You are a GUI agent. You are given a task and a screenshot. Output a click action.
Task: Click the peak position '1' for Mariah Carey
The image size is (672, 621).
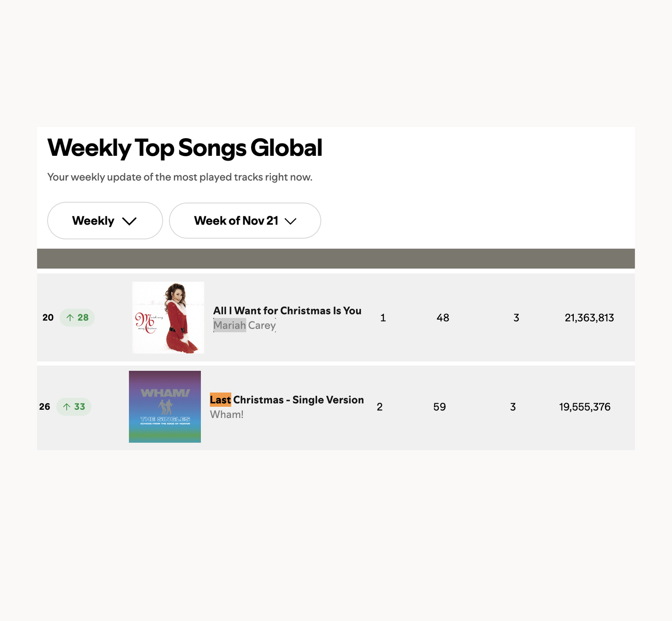point(383,318)
